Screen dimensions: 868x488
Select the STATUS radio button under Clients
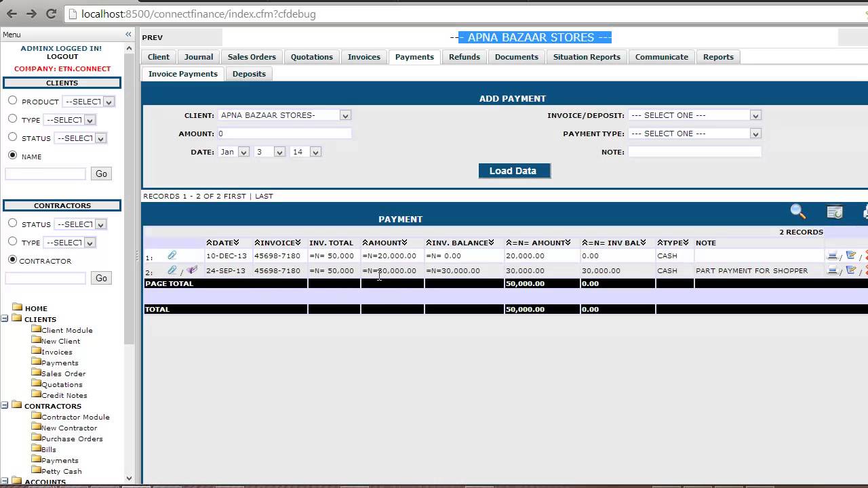click(12, 137)
